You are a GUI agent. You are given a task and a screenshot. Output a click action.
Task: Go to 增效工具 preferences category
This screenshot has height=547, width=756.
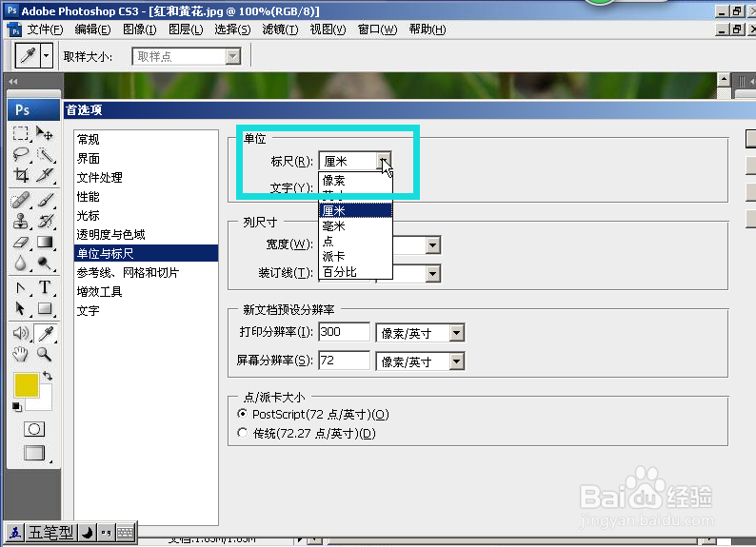146,292
